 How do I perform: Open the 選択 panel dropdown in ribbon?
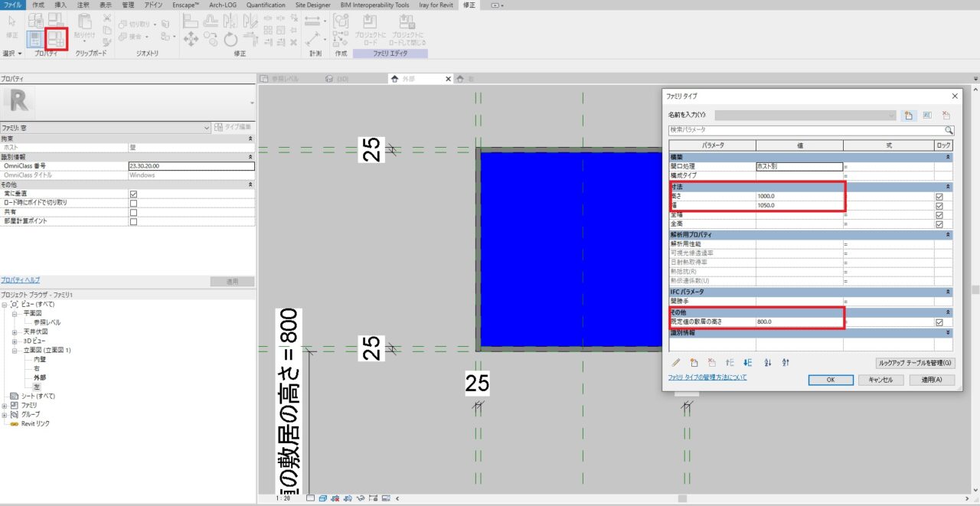click(x=13, y=54)
